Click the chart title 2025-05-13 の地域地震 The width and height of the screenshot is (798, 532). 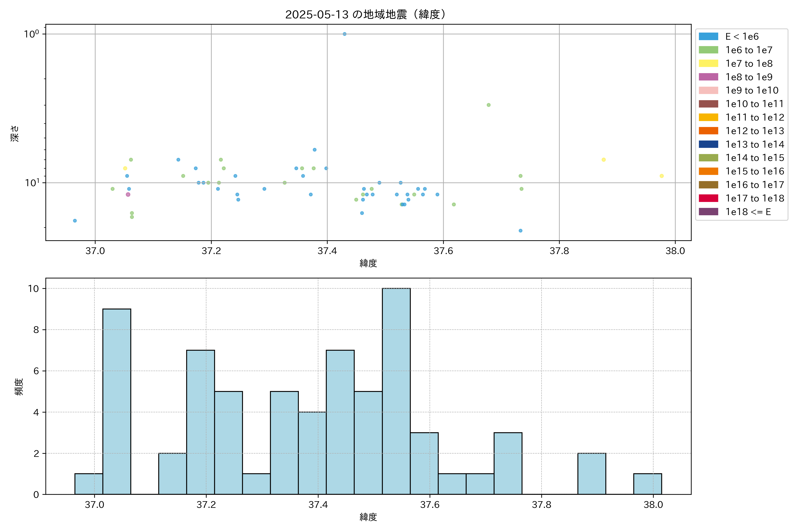click(x=365, y=15)
